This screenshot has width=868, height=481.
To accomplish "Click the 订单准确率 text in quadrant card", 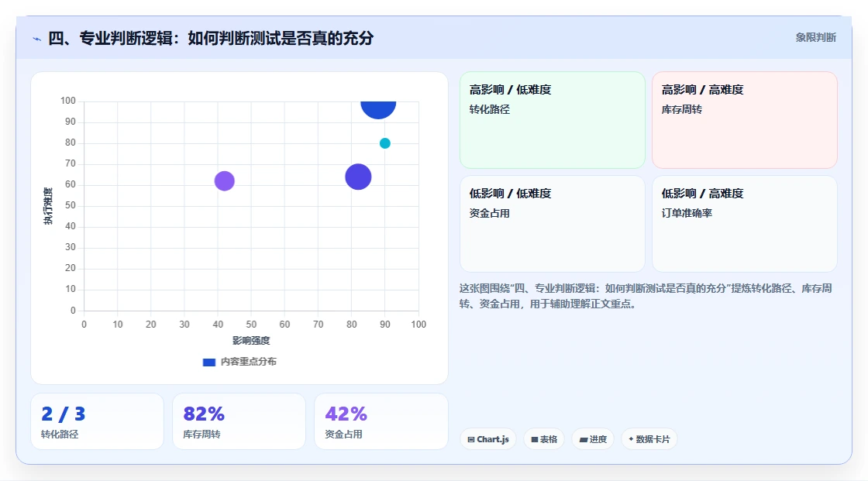I will tap(687, 213).
